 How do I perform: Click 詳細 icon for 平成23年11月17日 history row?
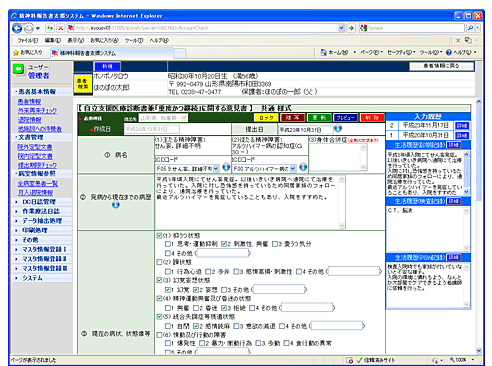pyautogui.click(x=462, y=126)
